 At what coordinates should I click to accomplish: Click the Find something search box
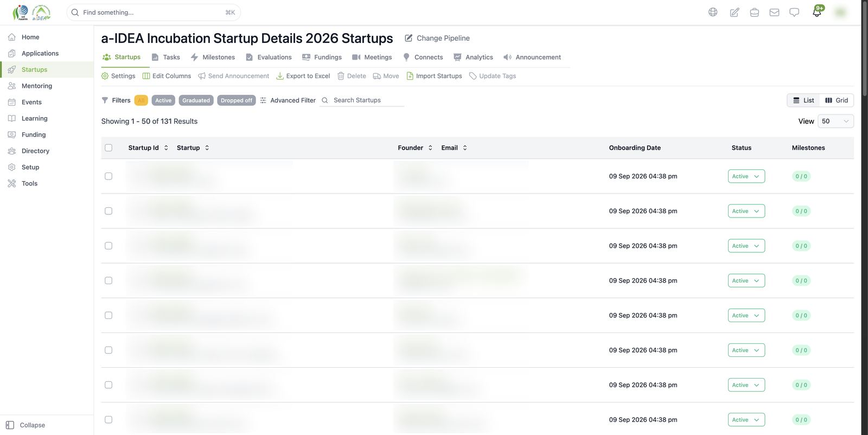tap(154, 12)
